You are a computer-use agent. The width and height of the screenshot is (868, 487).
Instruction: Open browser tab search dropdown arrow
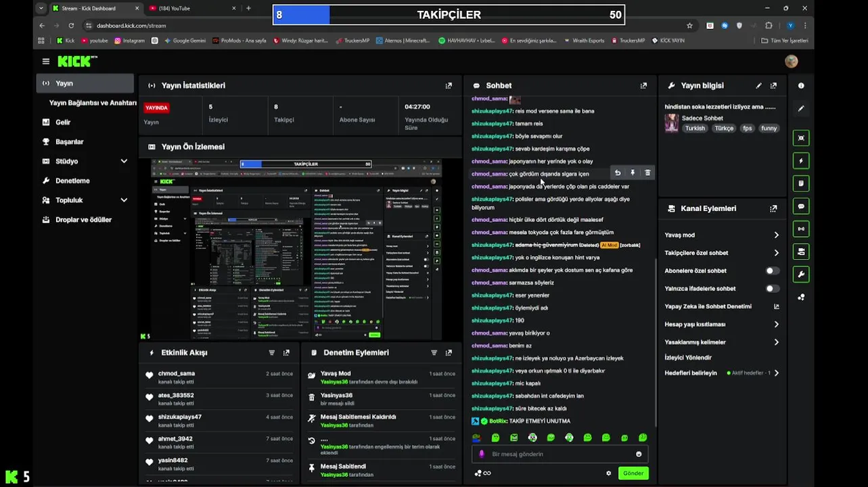(x=41, y=8)
